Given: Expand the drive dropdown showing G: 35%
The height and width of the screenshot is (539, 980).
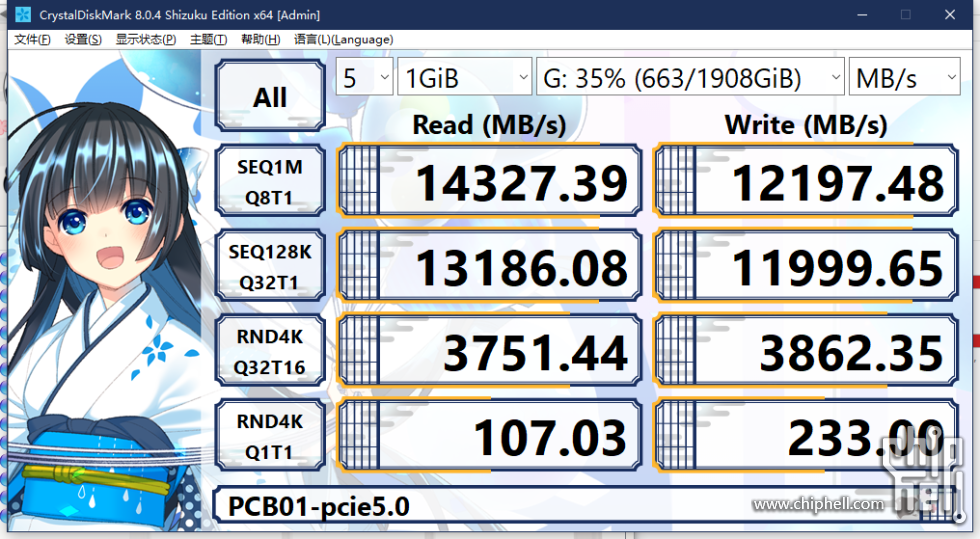Looking at the screenshot, I should coord(690,77).
